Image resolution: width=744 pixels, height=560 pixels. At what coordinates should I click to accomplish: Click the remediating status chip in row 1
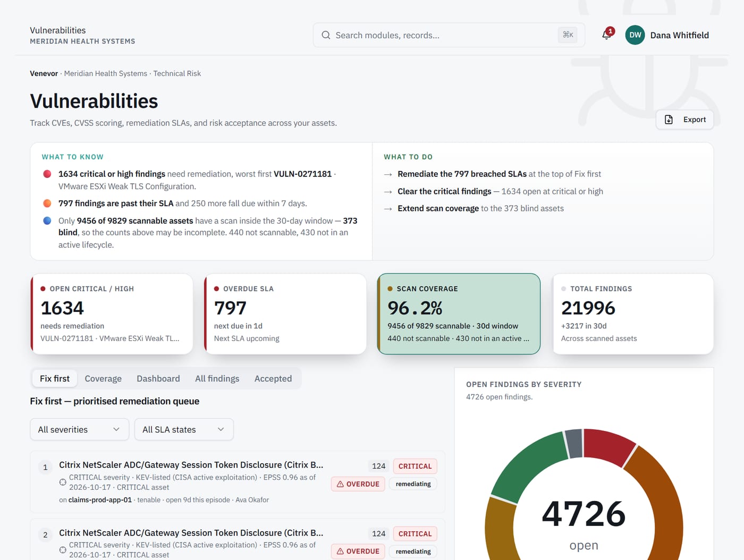(413, 484)
